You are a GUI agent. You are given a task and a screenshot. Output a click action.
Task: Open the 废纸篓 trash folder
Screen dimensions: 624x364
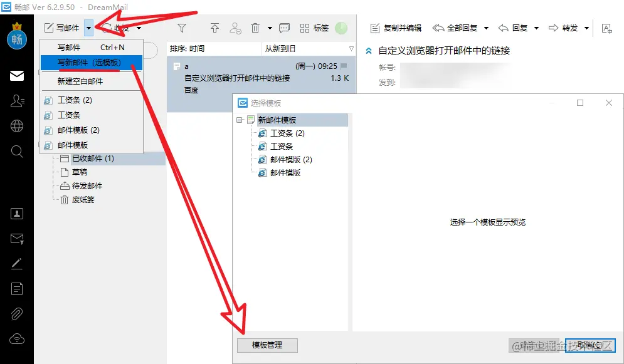83,199
